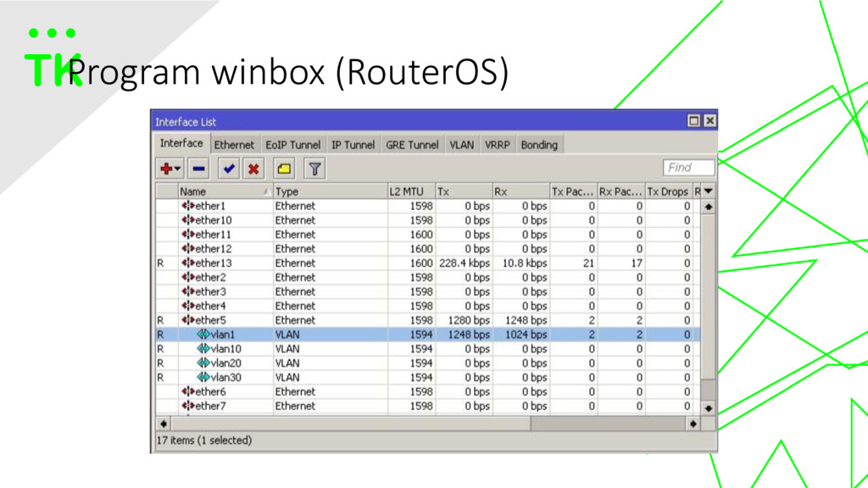Switch to the Ethernet tab
This screenshot has width=868, height=488.
234,145
